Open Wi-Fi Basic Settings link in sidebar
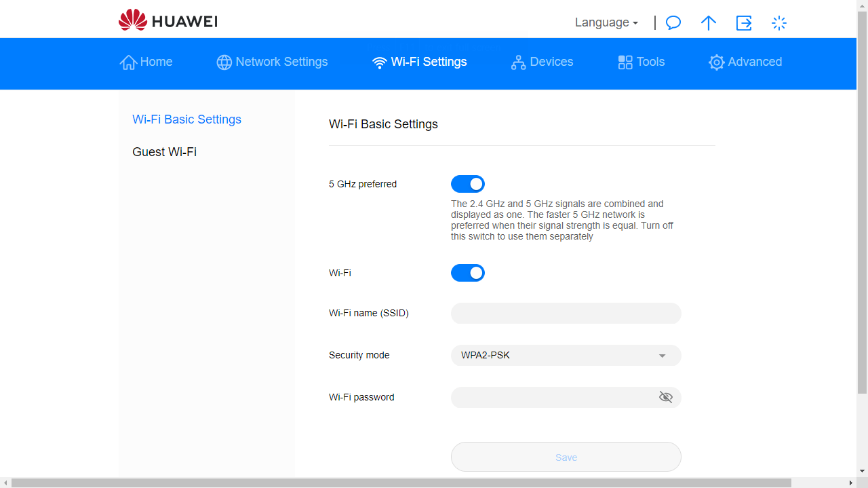 coord(186,119)
